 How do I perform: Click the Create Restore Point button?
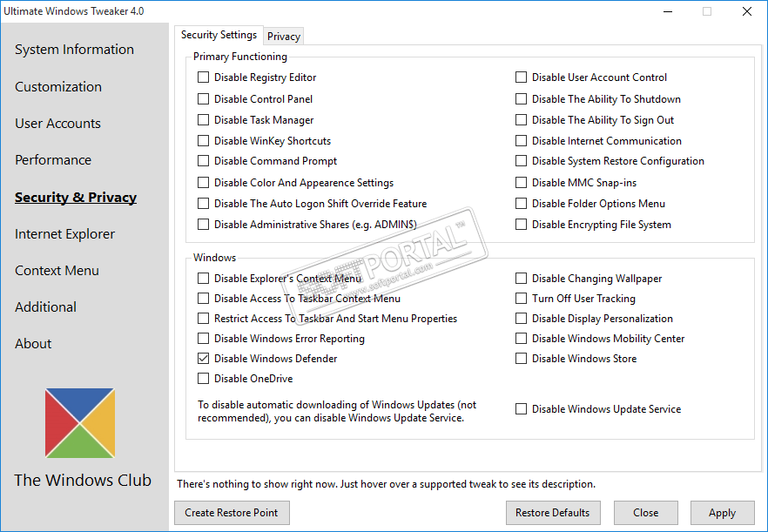click(232, 513)
